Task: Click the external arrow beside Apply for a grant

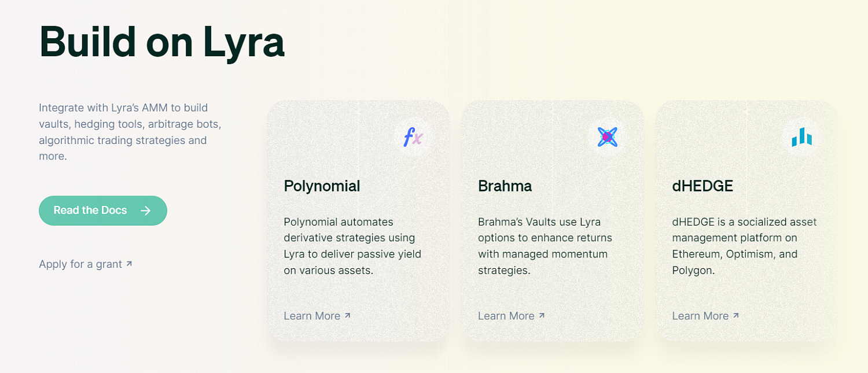Action: 129,264
